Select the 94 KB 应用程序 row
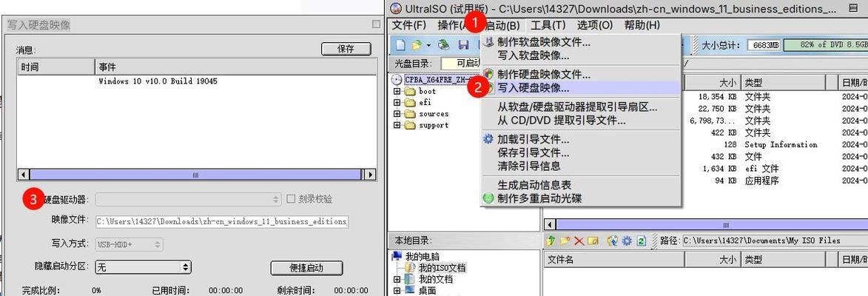Viewport: 868px width, 296px height. click(775, 181)
